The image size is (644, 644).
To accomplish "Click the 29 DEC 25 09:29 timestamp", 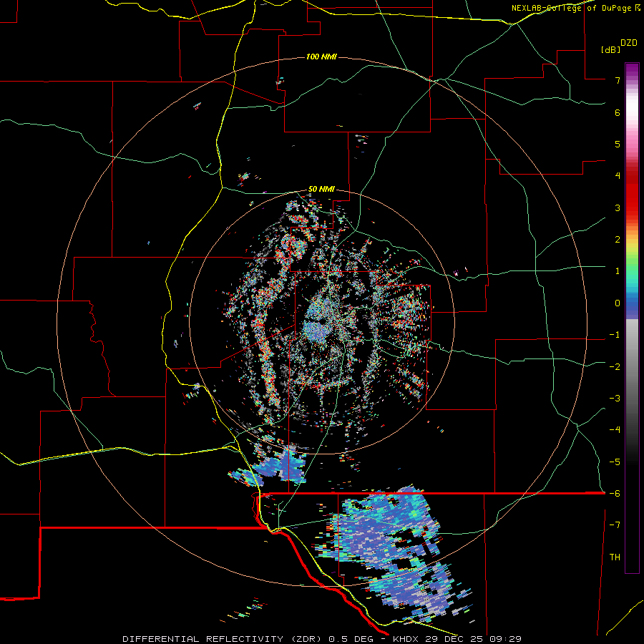I will coord(474,639).
